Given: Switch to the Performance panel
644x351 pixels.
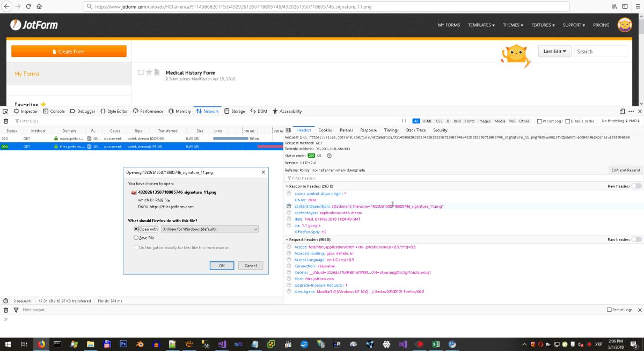Looking at the screenshot, I should pyautogui.click(x=148, y=111).
